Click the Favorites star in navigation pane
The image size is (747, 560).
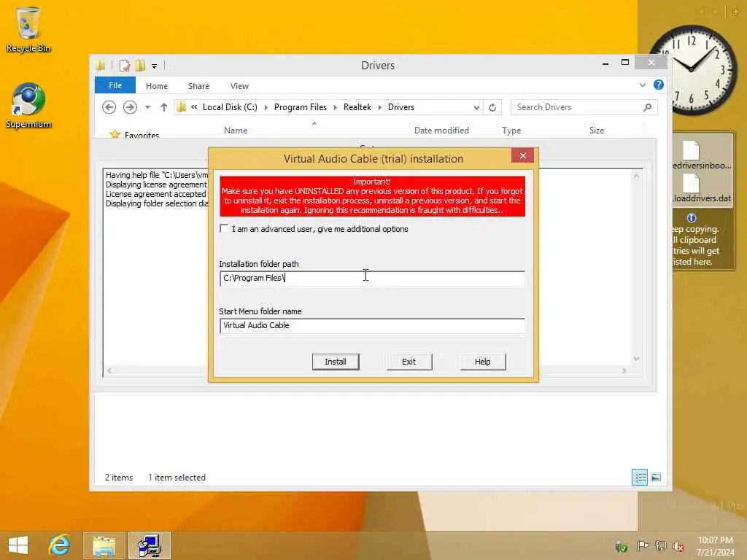pos(115,134)
